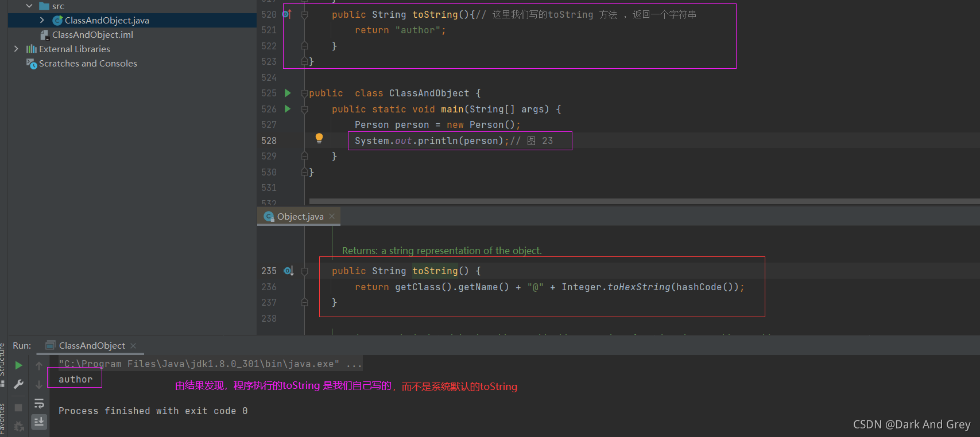Image resolution: width=980 pixels, height=437 pixels.
Task: Click the ClassAndObject run tab application icon
Action: [51, 345]
